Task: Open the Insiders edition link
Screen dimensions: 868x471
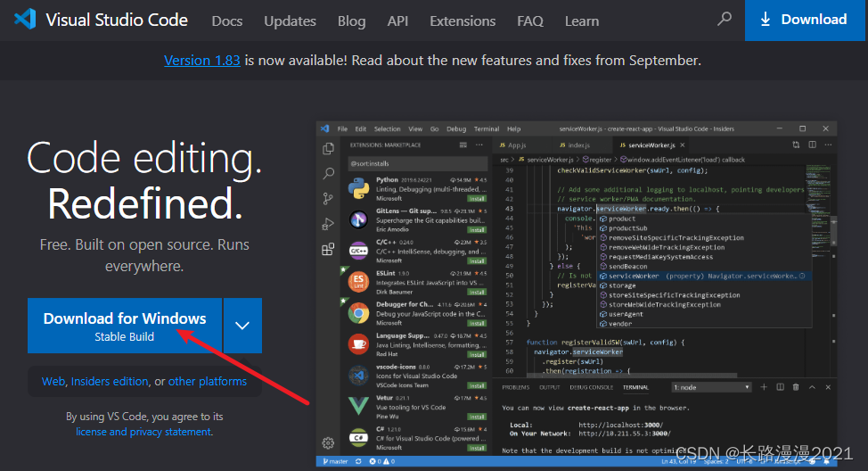Action: click(110, 381)
